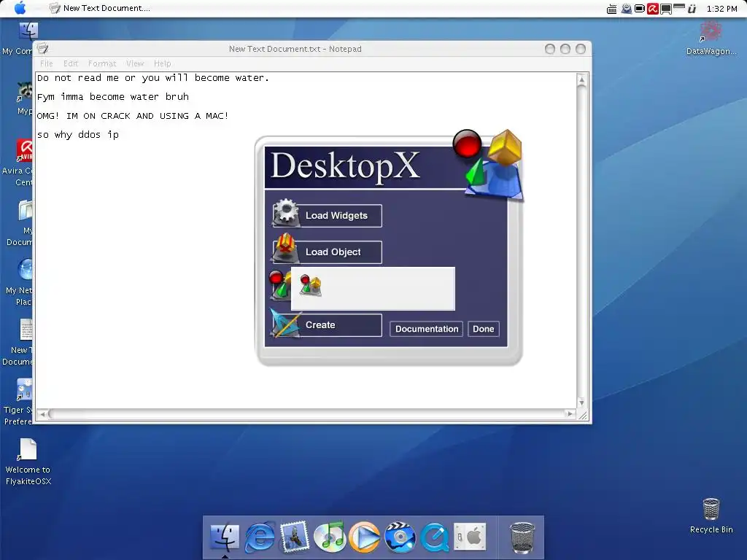The height and width of the screenshot is (560, 747).
Task: Open the Help menu in Notepad
Action: click(162, 63)
